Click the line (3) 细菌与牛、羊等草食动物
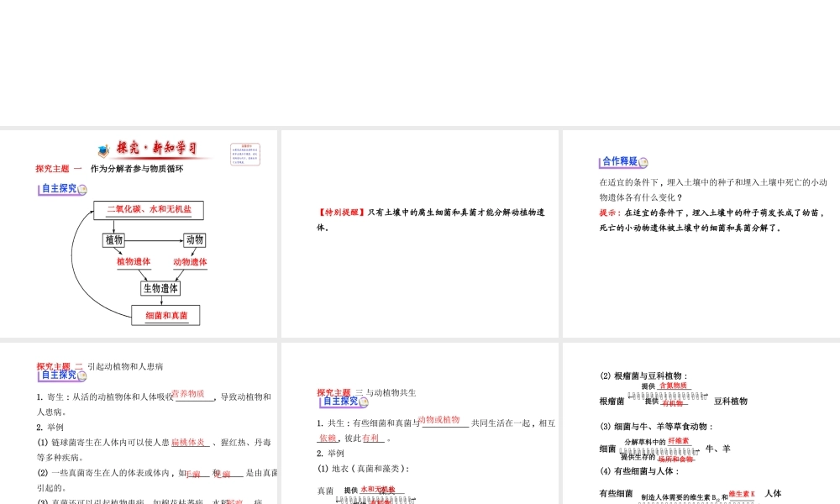 tap(657, 427)
